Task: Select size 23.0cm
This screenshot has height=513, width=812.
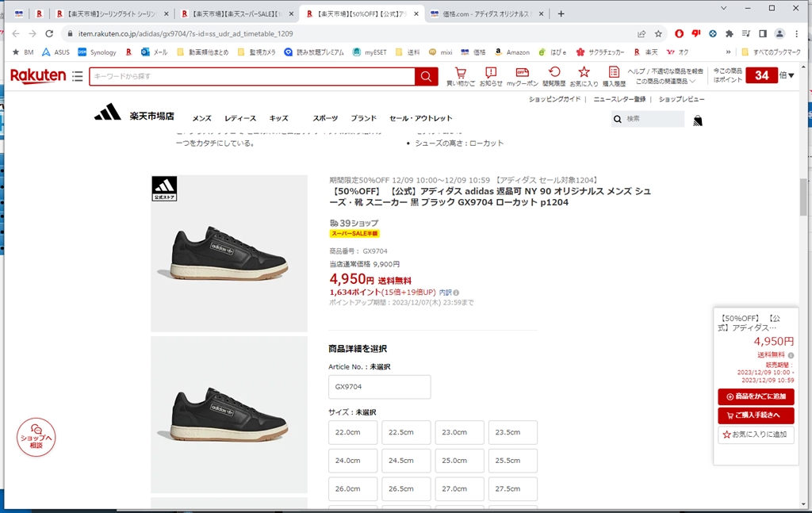Action: 459,432
